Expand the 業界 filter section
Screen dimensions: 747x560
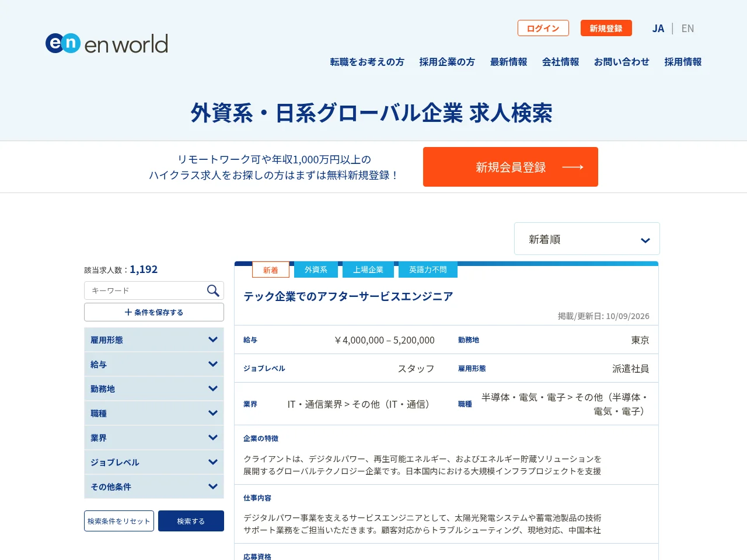[x=154, y=437]
